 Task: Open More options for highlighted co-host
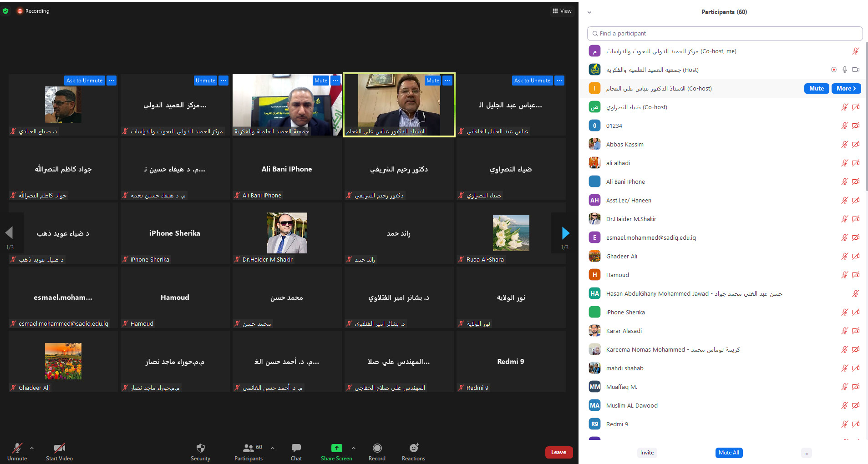(x=846, y=89)
